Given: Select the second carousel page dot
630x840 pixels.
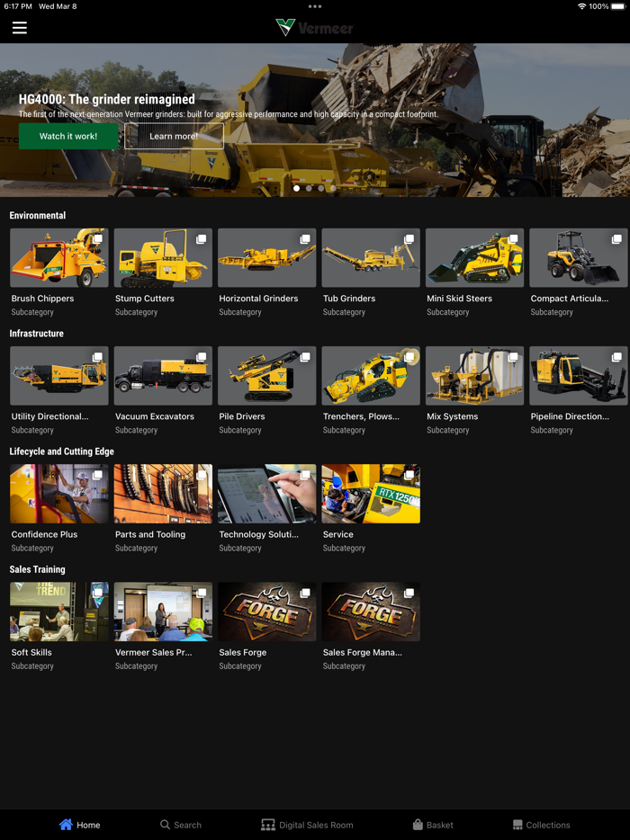Looking at the screenshot, I should point(309,188).
